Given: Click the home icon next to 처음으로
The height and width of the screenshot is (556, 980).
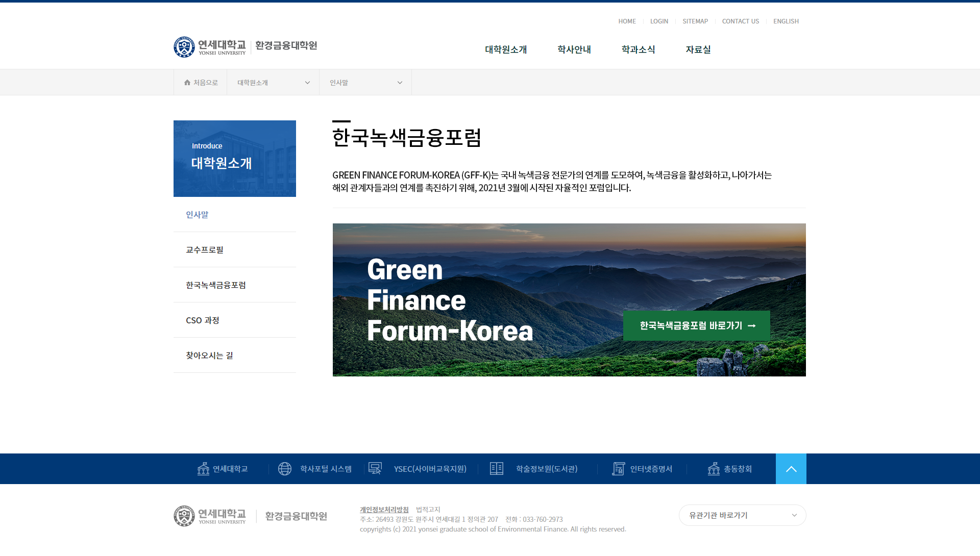Looking at the screenshot, I should pos(187,83).
